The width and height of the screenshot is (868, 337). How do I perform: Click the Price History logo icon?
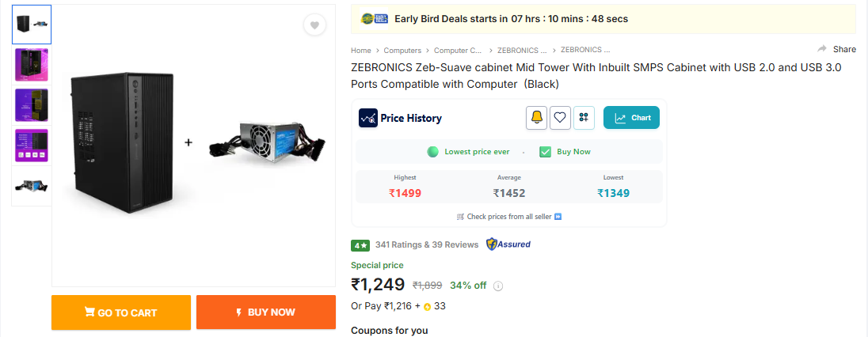tap(367, 118)
